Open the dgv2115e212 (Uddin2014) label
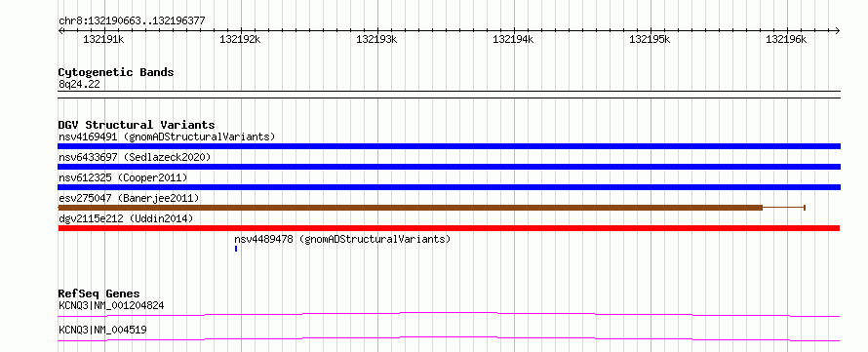The image size is (868, 352). click(x=126, y=218)
